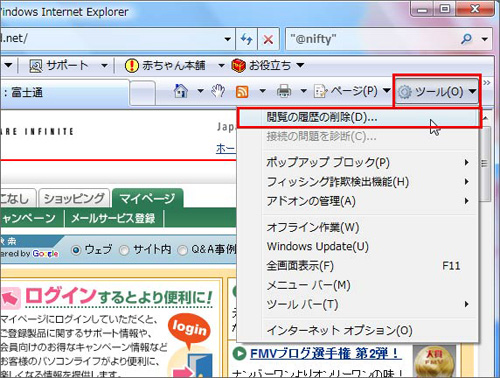Select the ウェブ radio button

point(76,250)
